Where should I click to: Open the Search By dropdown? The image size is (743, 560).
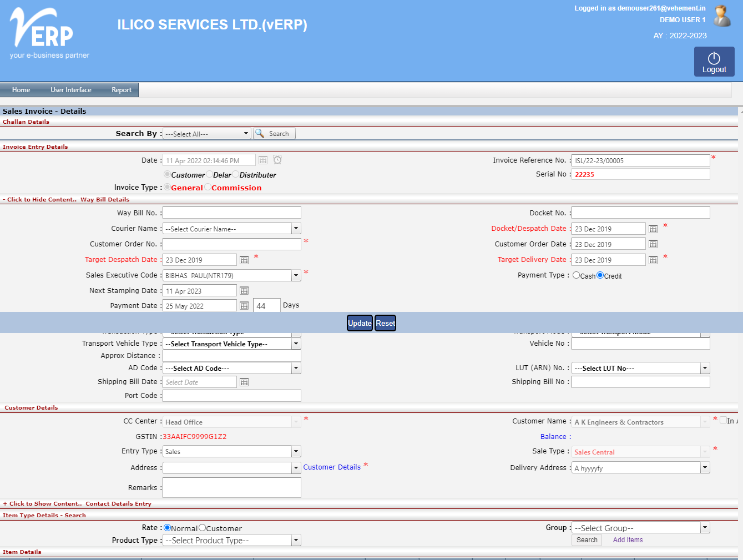pos(206,134)
